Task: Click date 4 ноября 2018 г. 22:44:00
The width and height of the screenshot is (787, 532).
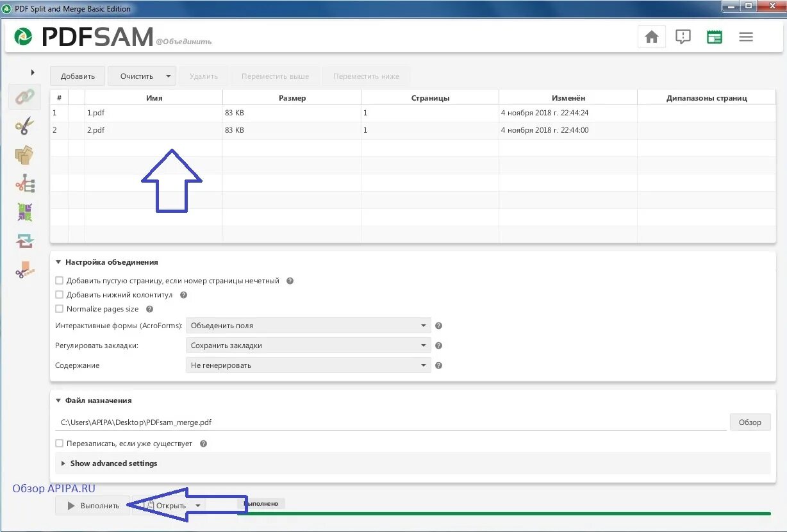Action: coord(544,130)
